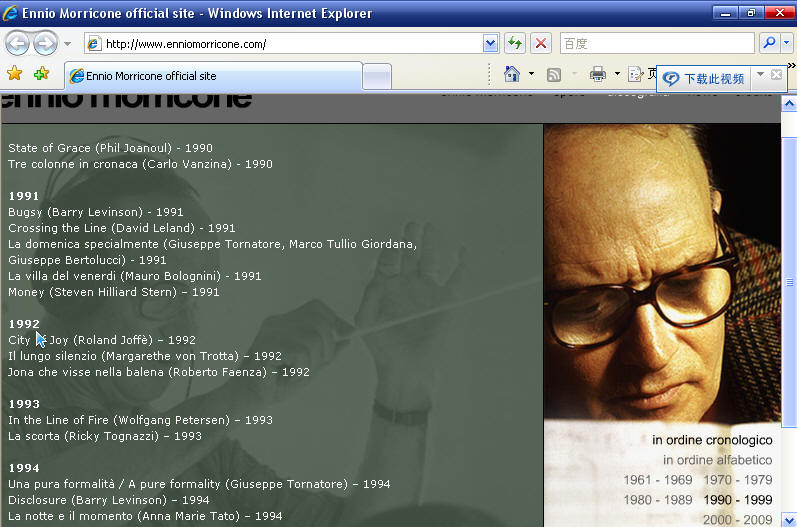Open the Page menu icon
797x527 pixels.
[635, 75]
